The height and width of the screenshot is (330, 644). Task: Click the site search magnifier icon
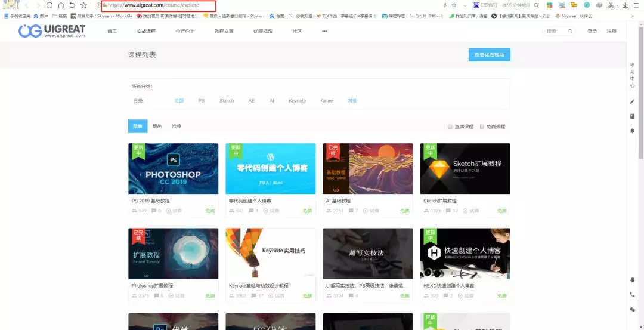pos(570,31)
